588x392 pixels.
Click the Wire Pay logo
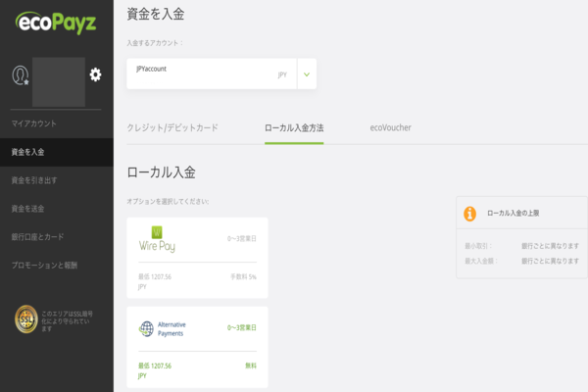(157, 240)
